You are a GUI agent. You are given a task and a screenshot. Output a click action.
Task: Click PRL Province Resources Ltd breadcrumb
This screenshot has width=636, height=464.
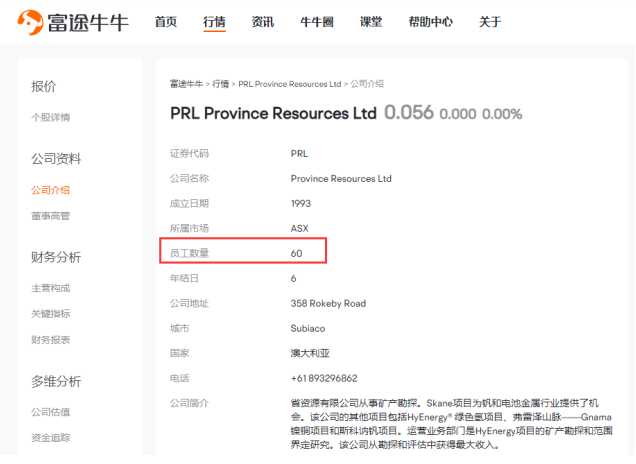pos(290,84)
